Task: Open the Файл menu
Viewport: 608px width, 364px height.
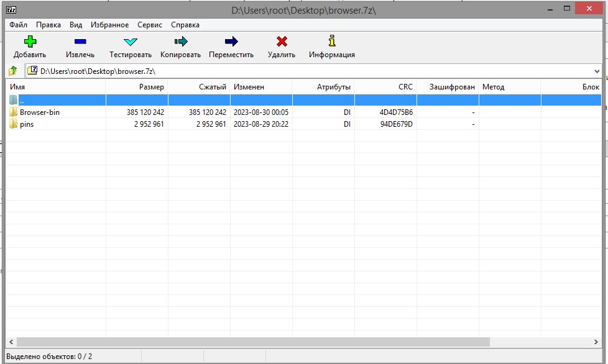Action: click(18, 25)
